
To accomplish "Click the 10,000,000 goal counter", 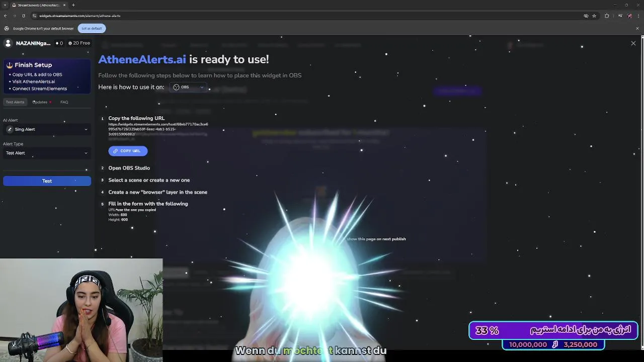I will (x=528, y=344).
